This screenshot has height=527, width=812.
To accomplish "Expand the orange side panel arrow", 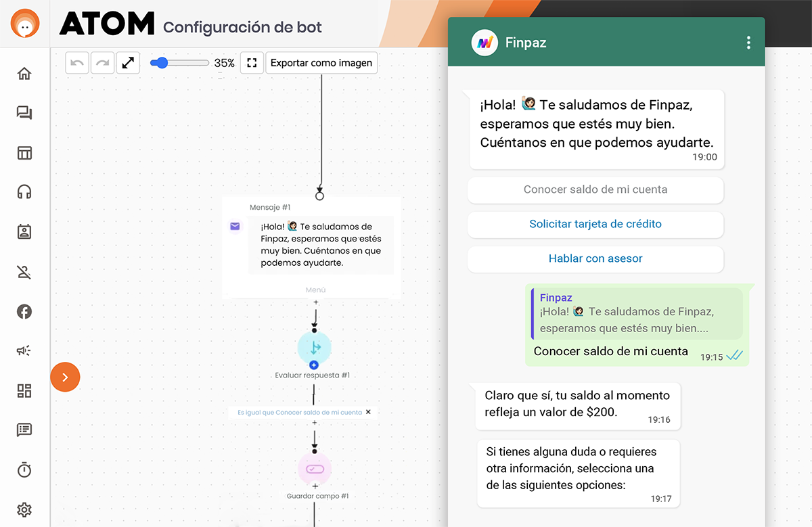I will coord(65,377).
